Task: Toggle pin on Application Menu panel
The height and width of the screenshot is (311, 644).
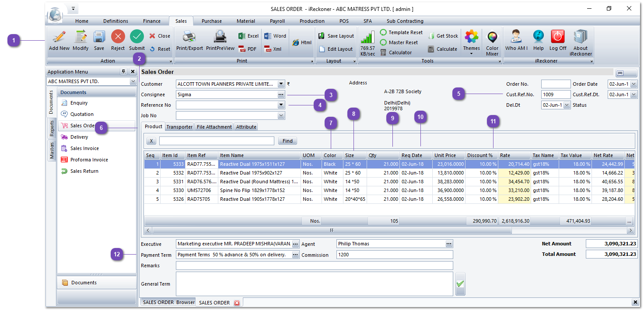Action: coord(124,72)
